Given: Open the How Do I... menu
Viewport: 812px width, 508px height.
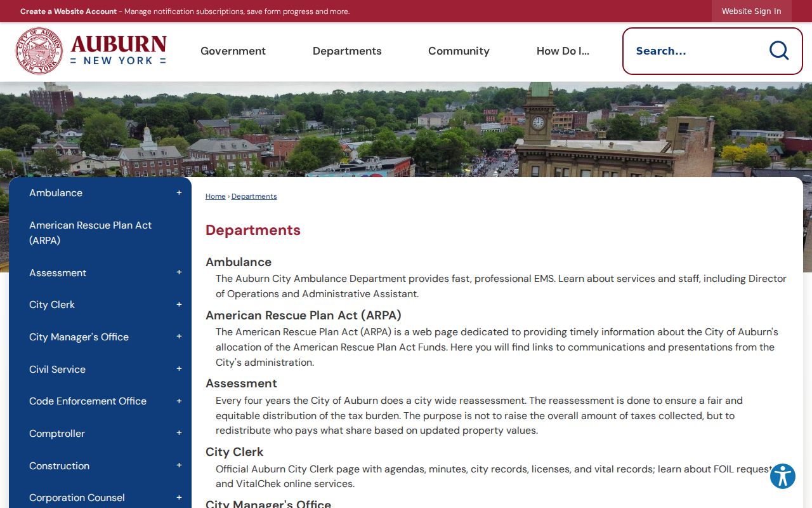Looking at the screenshot, I should [x=563, y=51].
